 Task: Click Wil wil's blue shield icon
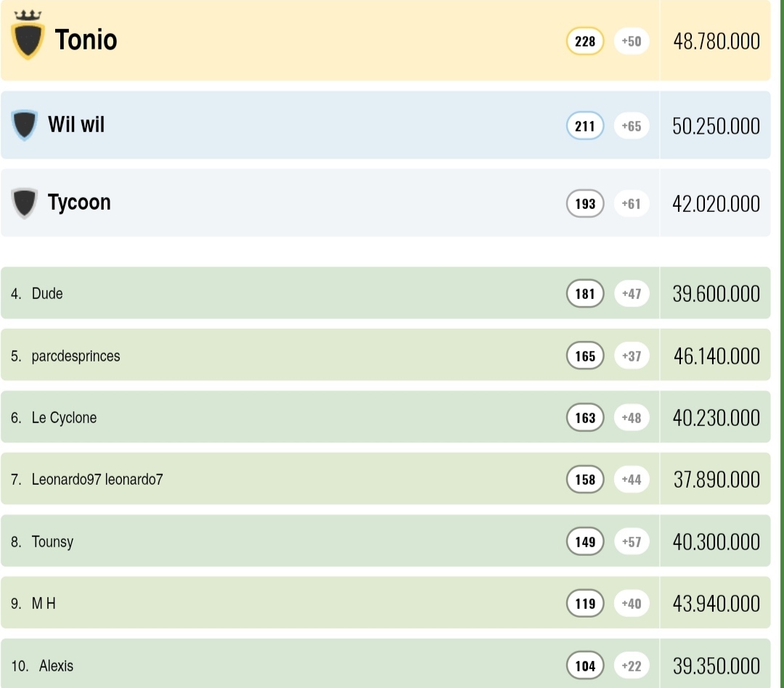tap(25, 125)
